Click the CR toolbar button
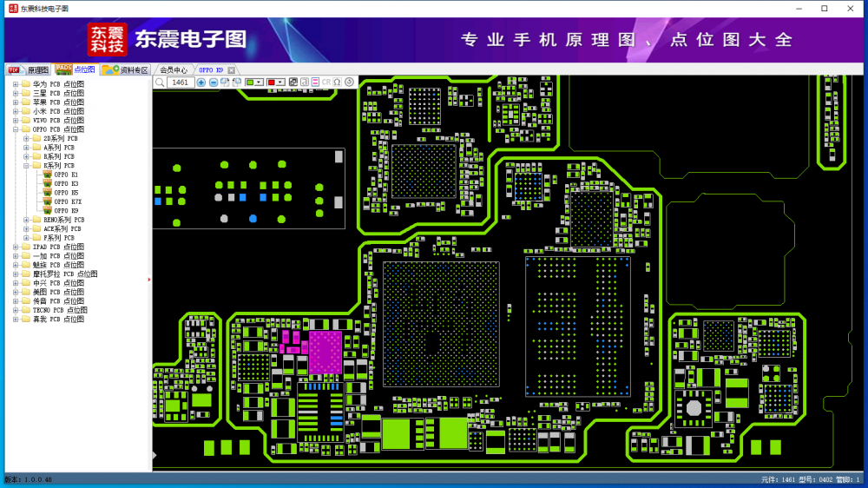 [x=326, y=82]
